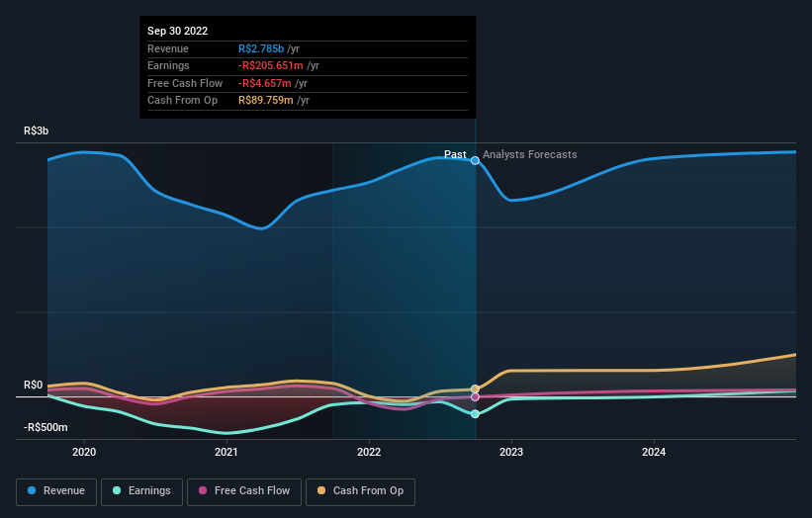Click the R$89.759m cash from op value
Screen dimensions: 812x518
[266, 101]
